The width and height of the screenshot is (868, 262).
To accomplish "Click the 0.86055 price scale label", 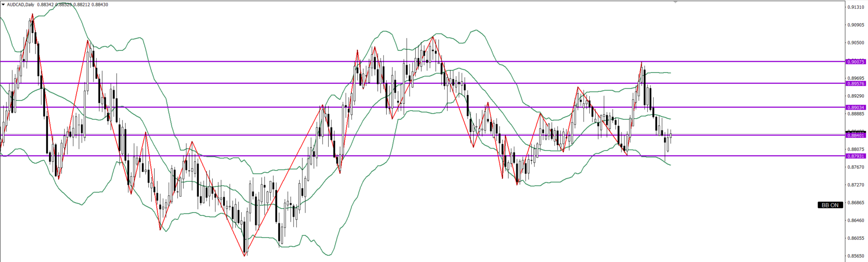I will pos(856,238).
